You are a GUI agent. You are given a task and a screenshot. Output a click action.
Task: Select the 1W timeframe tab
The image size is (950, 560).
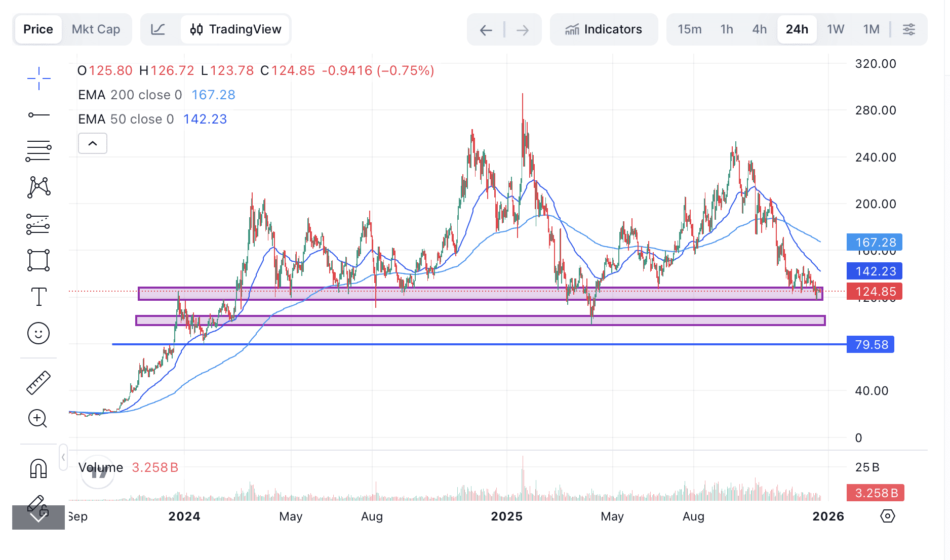point(836,29)
